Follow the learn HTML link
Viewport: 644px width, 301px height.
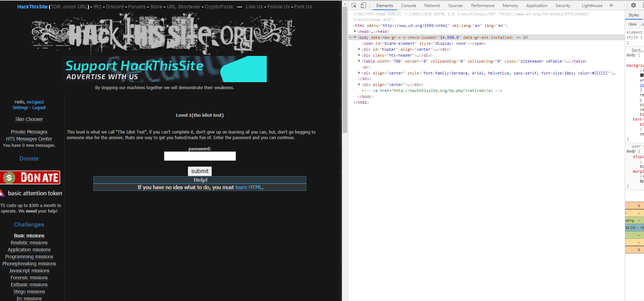[x=249, y=187]
